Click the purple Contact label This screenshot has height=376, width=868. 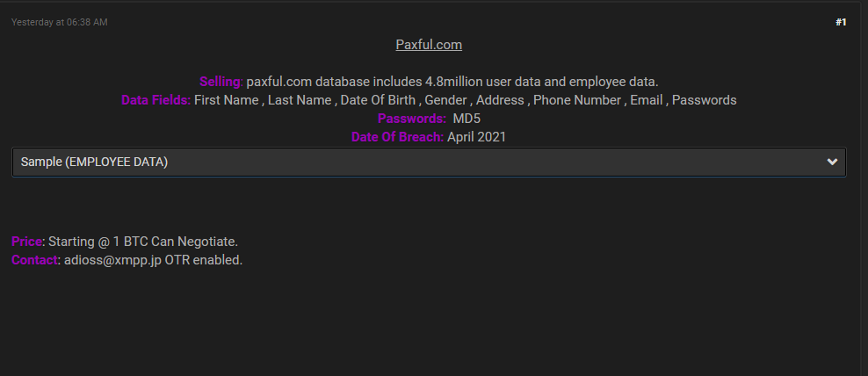[x=34, y=260]
